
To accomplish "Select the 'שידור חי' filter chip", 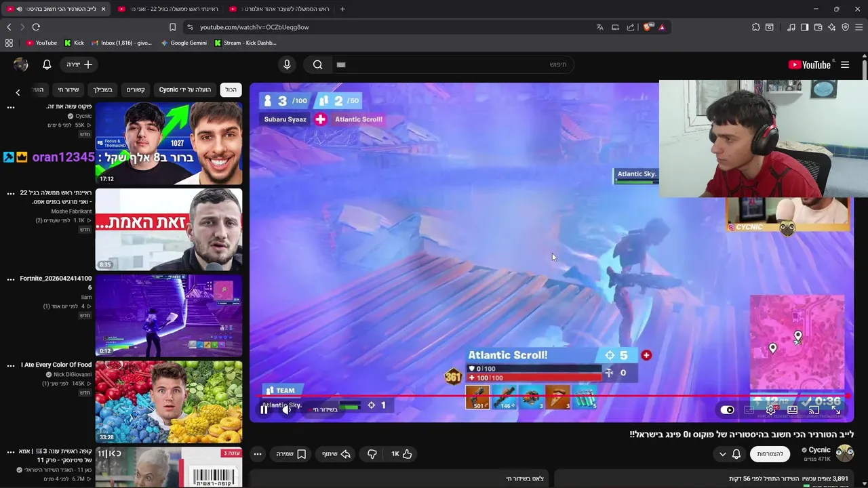I will tap(68, 89).
